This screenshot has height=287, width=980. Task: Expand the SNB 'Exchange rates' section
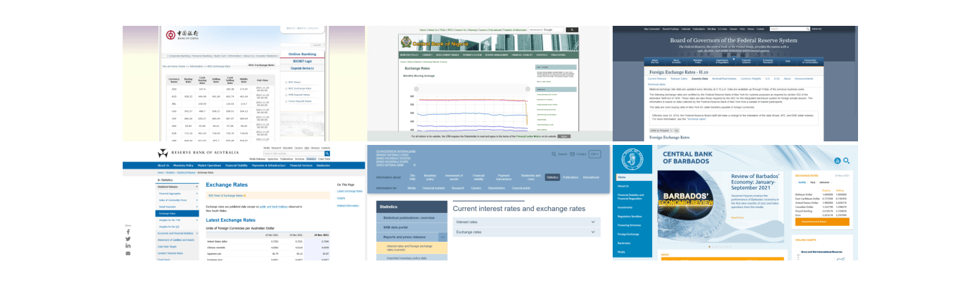point(593,232)
